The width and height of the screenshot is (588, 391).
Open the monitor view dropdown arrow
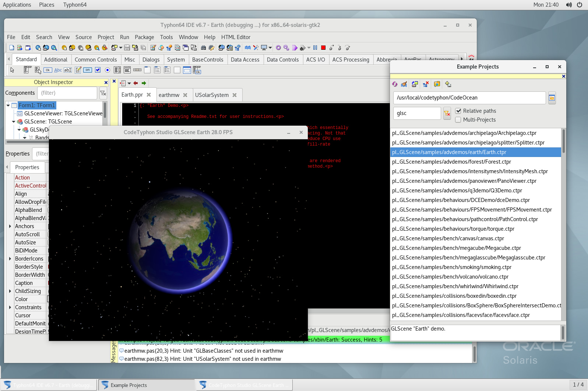pos(270,48)
